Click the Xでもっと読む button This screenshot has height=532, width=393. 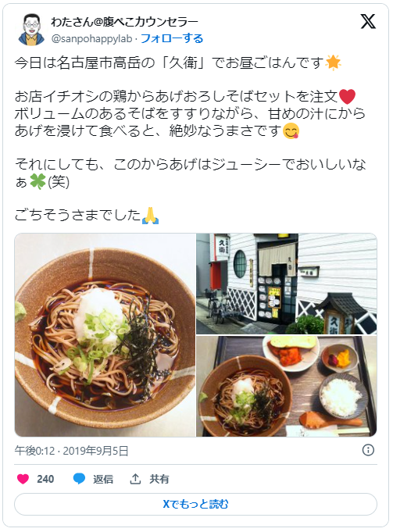click(x=195, y=504)
